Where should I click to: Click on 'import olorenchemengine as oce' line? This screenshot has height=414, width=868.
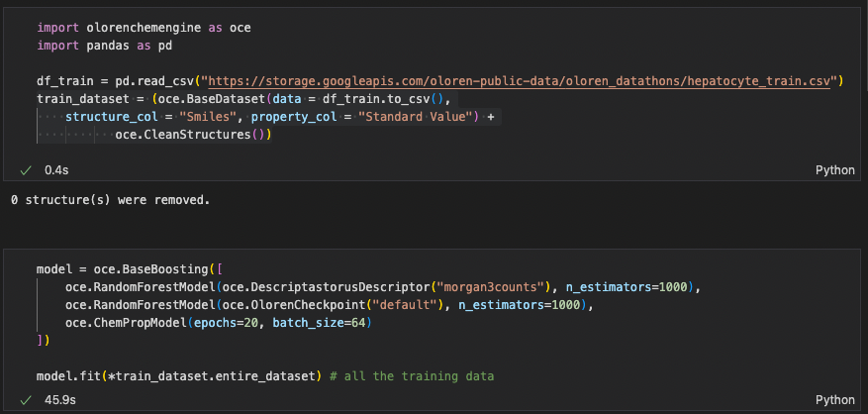[144, 27]
